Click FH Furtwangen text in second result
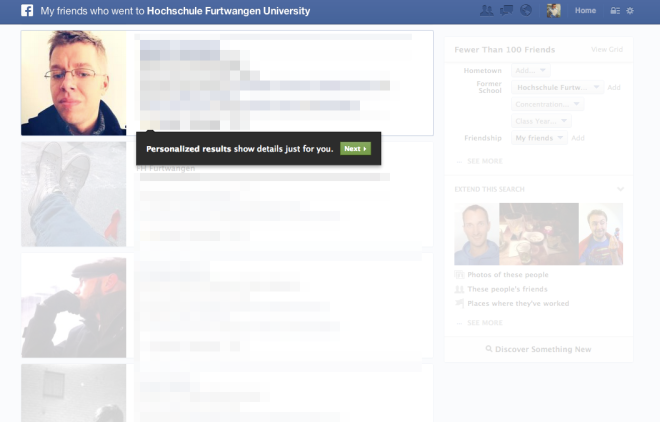Screen dimensions: 660x422 coord(166,168)
